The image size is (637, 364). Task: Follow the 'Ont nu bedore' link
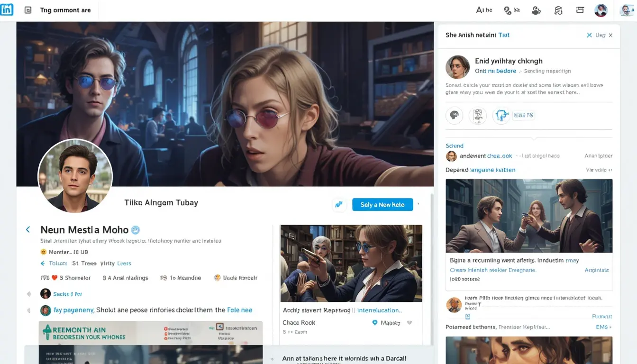pos(495,71)
